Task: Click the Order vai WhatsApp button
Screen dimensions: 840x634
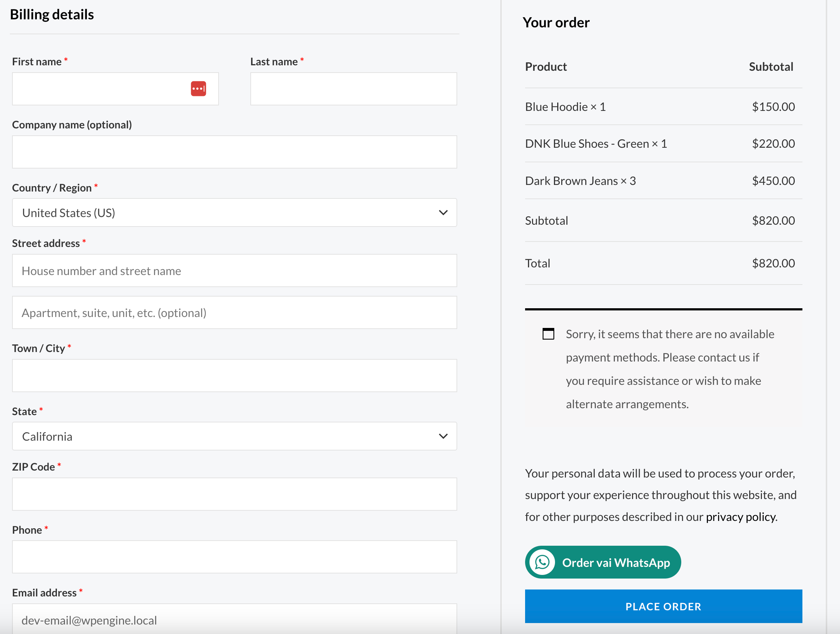Action: point(603,562)
